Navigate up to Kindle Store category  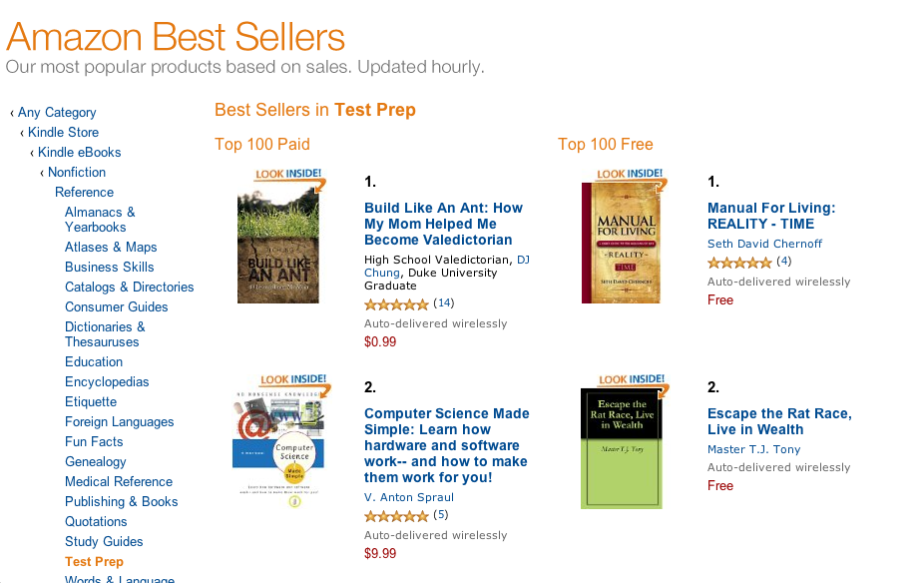click(x=63, y=132)
